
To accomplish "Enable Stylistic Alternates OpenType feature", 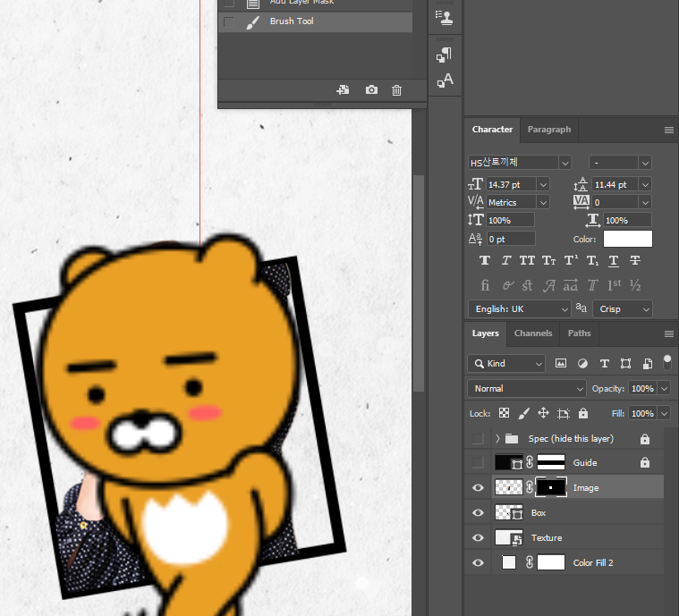I will [x=571, y=285].
